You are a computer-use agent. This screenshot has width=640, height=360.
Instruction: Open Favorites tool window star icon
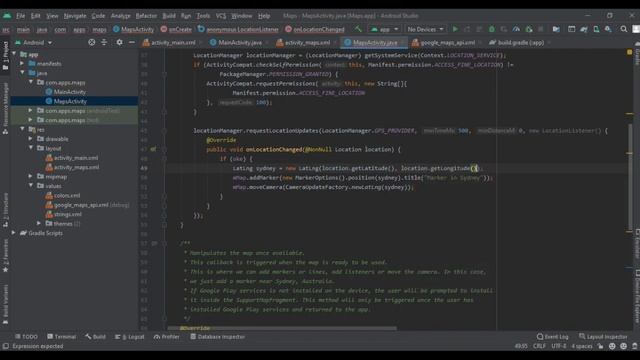point(5,270)
